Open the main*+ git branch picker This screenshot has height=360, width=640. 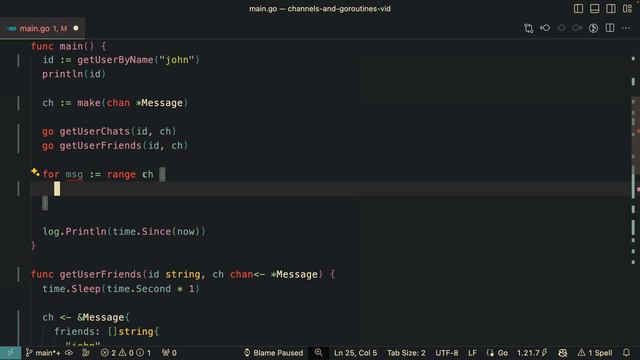(42, 353)
